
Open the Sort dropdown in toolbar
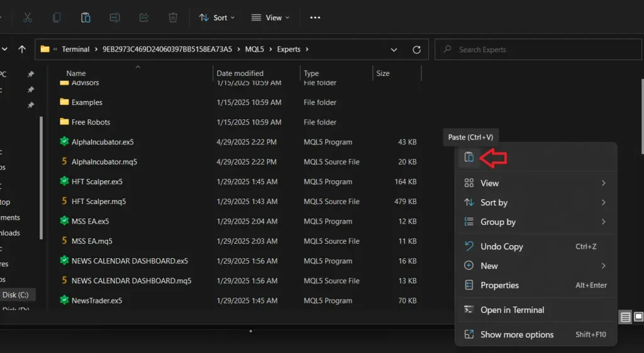tap(217, 18)
